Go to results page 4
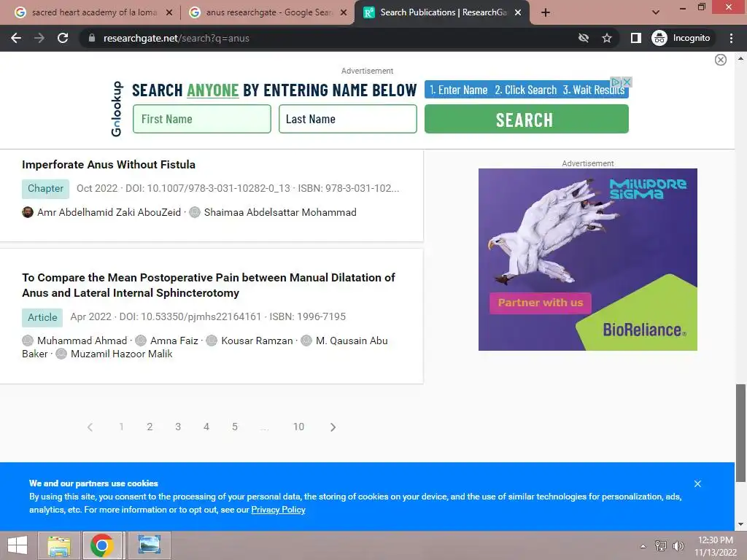747x560 pixels. pyautogui.click(x=206, y=427)
